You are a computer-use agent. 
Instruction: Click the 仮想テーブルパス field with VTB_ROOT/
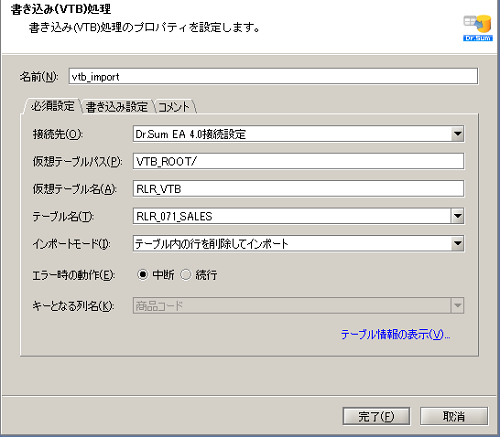pos(298,161)
